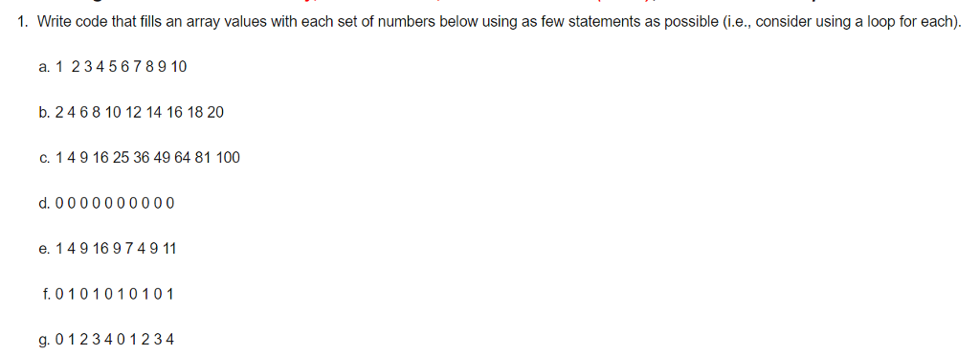Click the sequence line labeled a
The height and width of the screenshot is (356, 980).
click(x=113, y=67)
